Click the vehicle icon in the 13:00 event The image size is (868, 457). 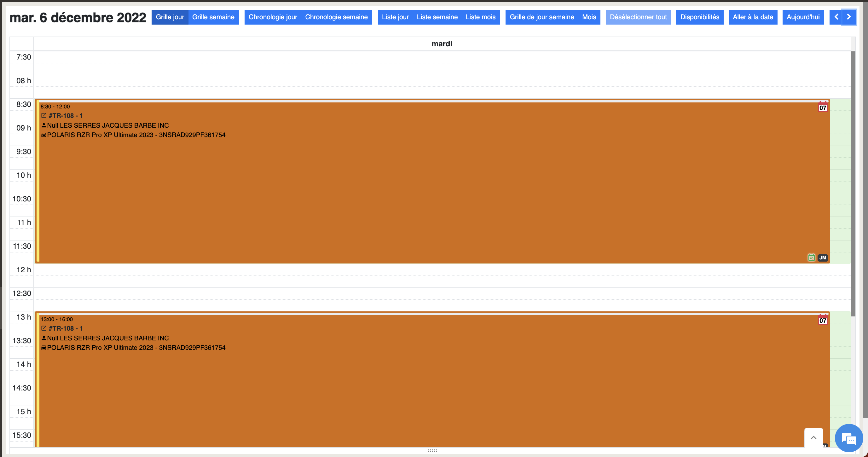44,347
